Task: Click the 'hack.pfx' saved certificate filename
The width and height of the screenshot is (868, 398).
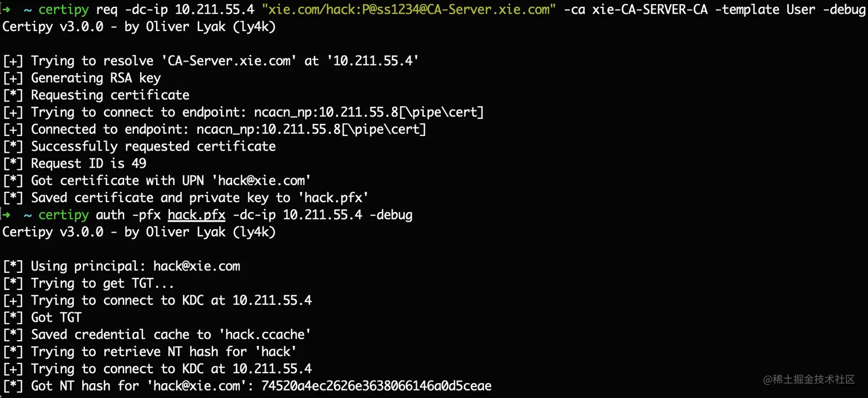Action: pos(333,198)
